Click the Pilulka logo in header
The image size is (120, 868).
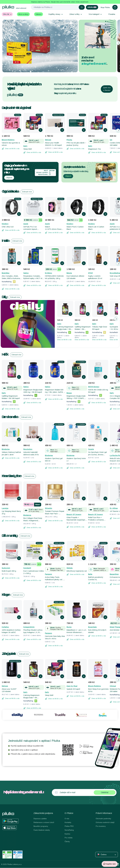tap(8, 7)
